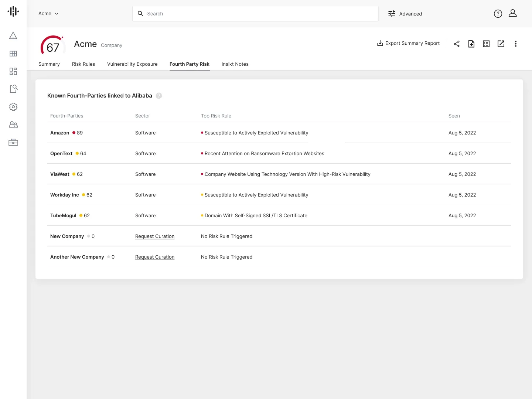Sort by the Seen column header

click(454, 116)
